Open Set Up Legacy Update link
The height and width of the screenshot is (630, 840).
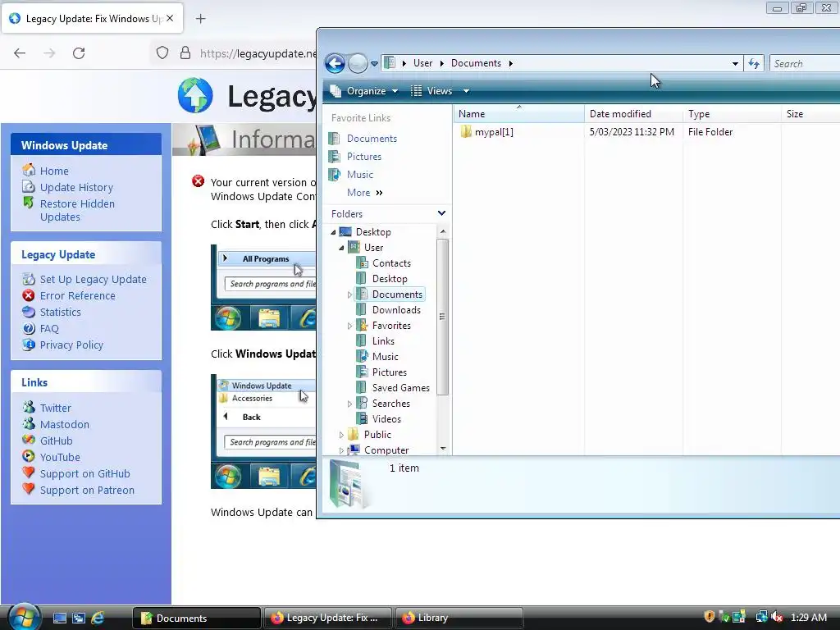pyautogui.click(x=94, y=279)
